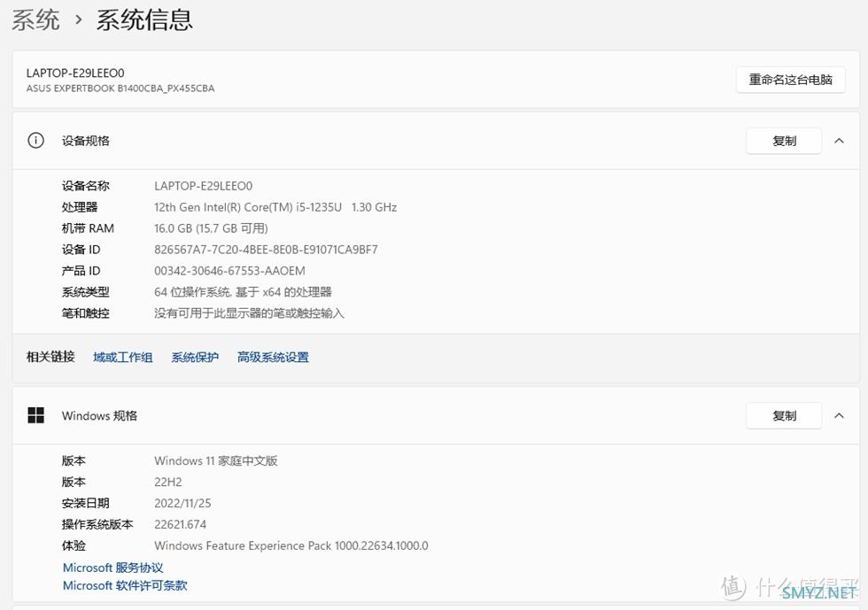Click the 处理器 label
Screen dimensions: 868x610
click(x=80, y=207)
